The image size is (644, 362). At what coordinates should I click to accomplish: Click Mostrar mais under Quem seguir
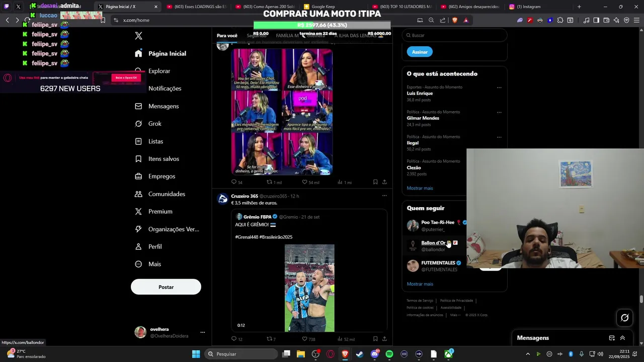(x=420, y=284)
